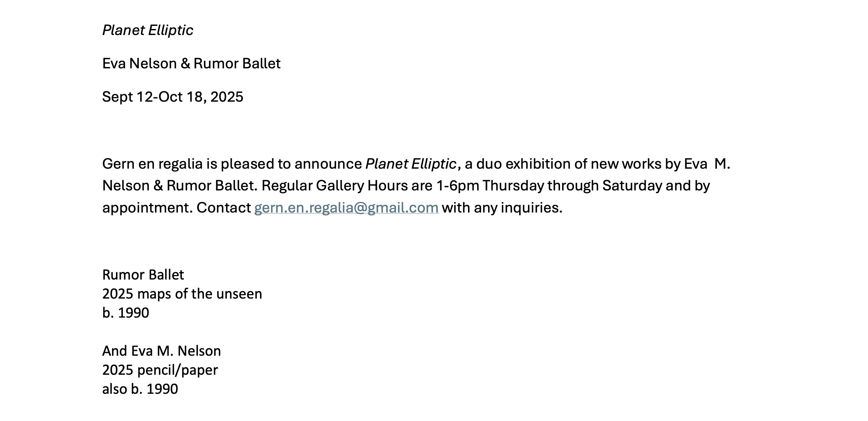Click the 2025 pencil/paper line
The height and width of the screenshot is (421, 868).
tap(160, 370)
